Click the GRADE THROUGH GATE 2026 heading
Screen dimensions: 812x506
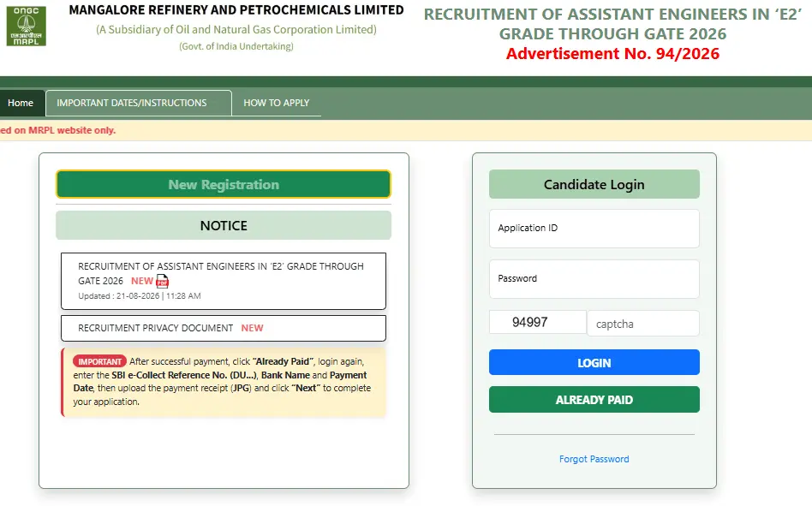[612, 33]
